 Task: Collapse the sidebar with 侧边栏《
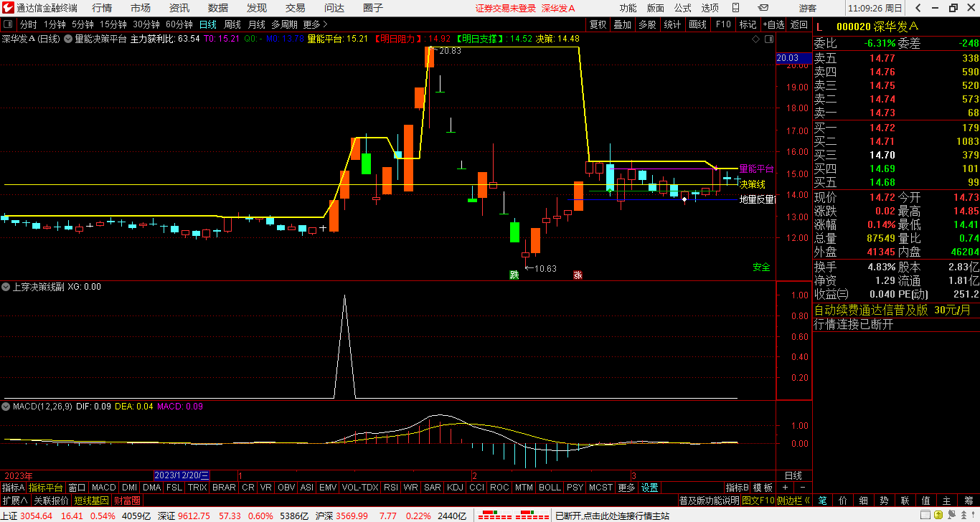pyautogui.click(x=796, y=500)
